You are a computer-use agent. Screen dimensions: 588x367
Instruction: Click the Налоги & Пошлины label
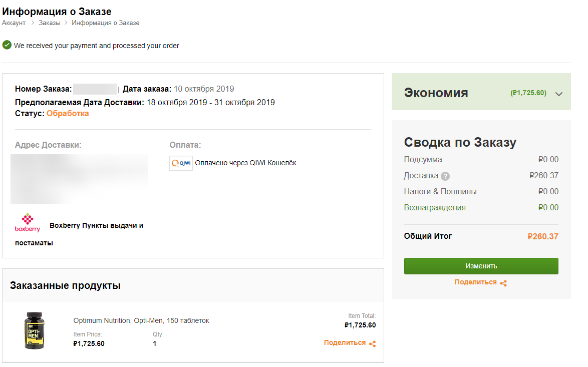pos(440,192)
